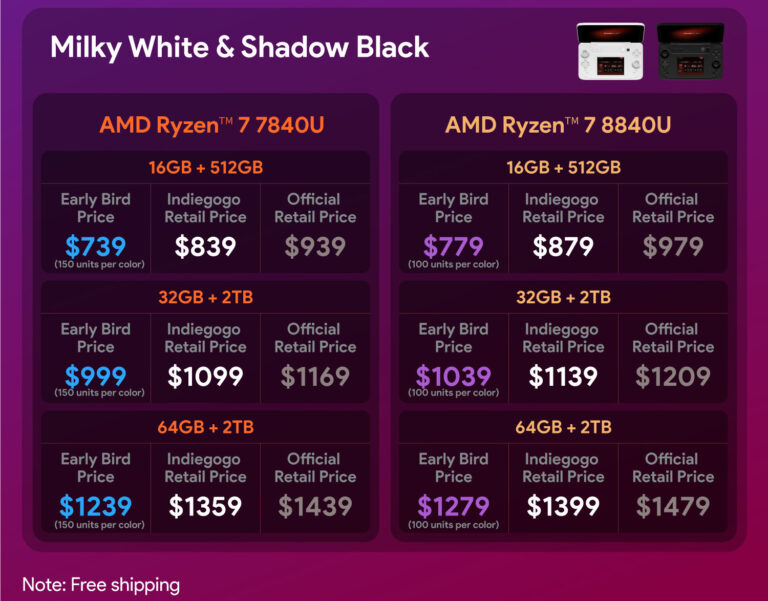Select the AMD Ryzen 7 7840U heading

coord(211,125)
